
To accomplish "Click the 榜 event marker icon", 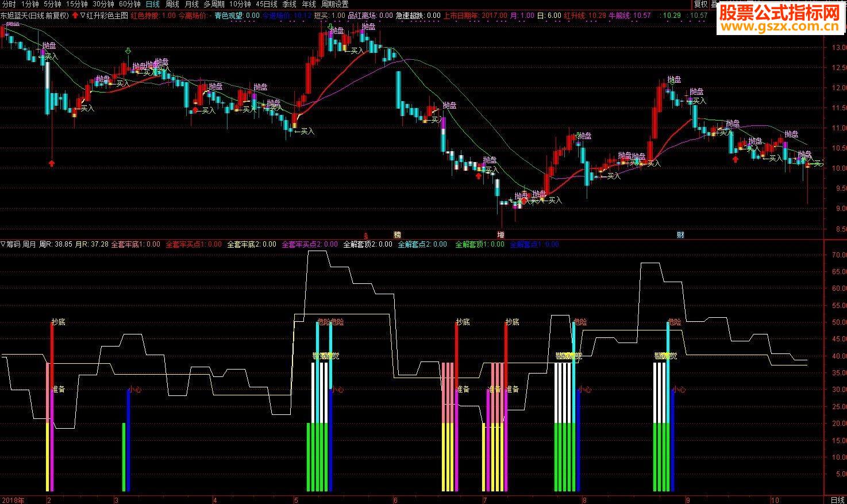I will click(396, 234).
